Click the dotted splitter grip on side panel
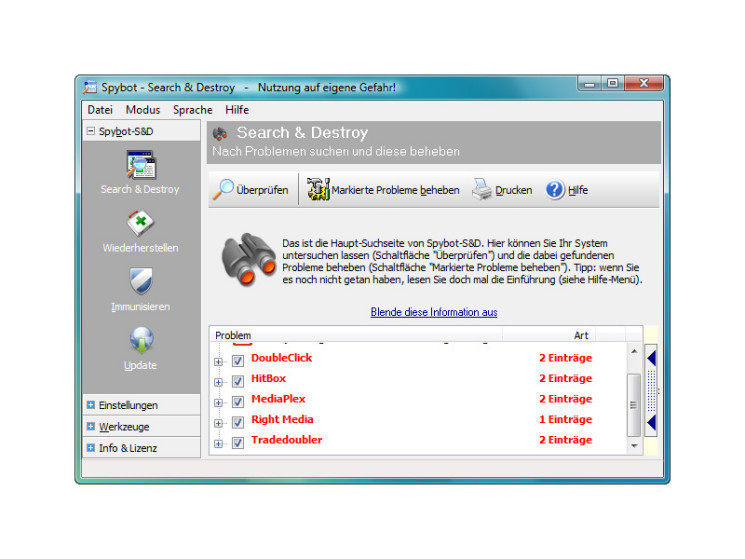 click(x=651, y=391)
